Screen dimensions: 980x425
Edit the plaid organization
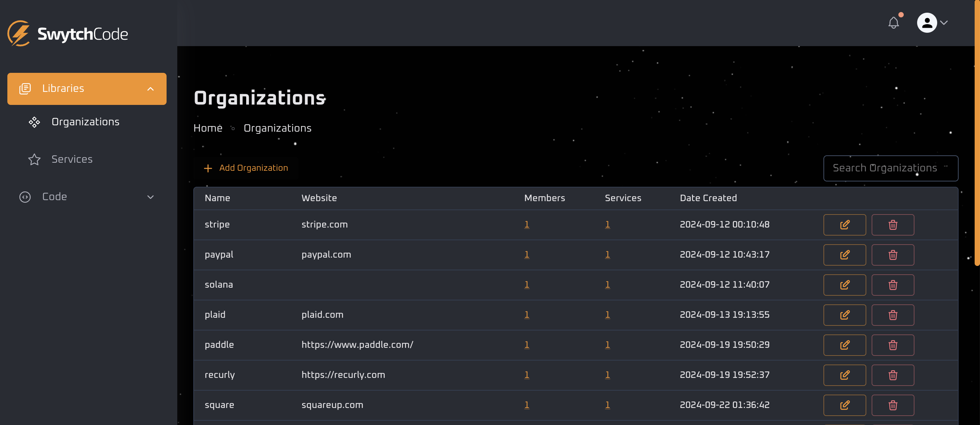pos(845,315)
